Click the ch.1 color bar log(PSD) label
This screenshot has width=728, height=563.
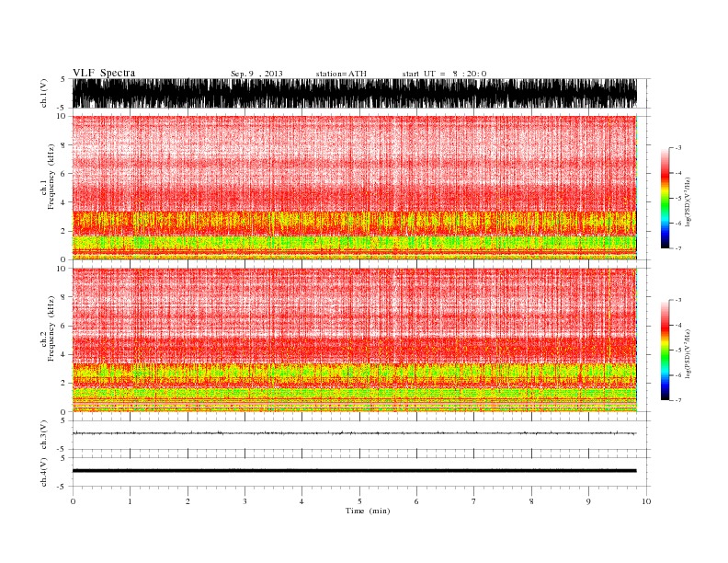pyautogui.click(x=688, y=202)
